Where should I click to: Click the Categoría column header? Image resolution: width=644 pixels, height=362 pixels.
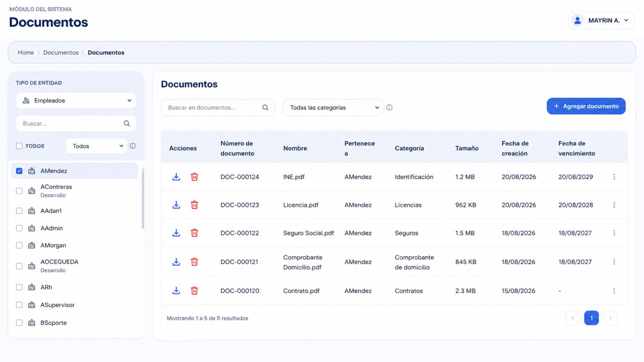click(409, 148)
